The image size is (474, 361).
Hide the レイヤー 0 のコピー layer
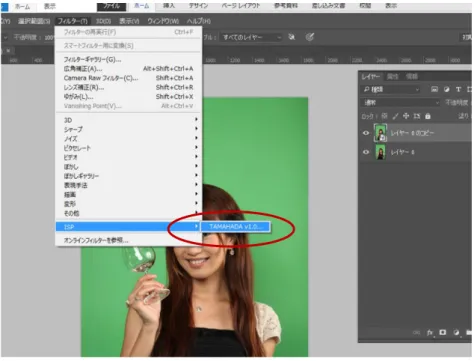(x=366, y=133)
